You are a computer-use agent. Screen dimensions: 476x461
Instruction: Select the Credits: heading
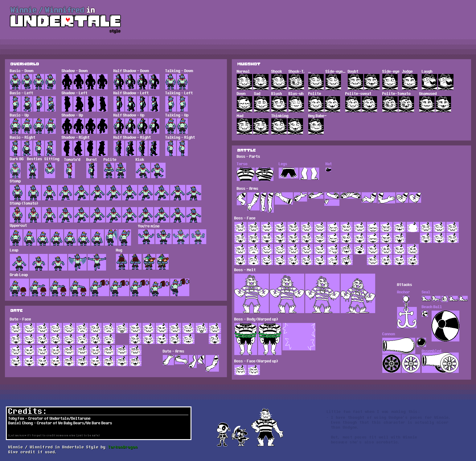(27, 411)
